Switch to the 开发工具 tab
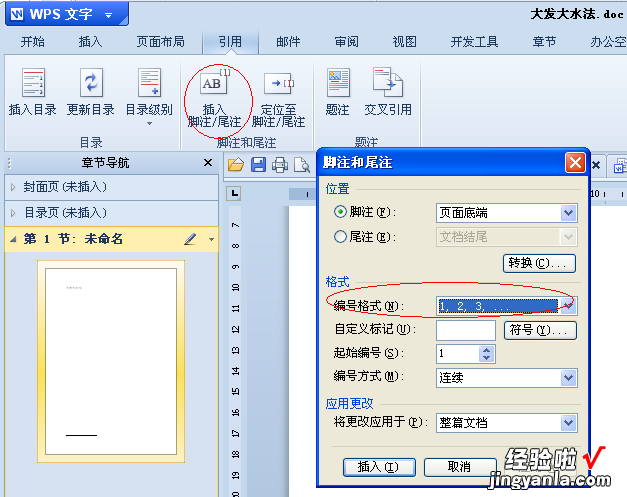The height and width of the screenshot is (497, 627). [x=474, y=42]
